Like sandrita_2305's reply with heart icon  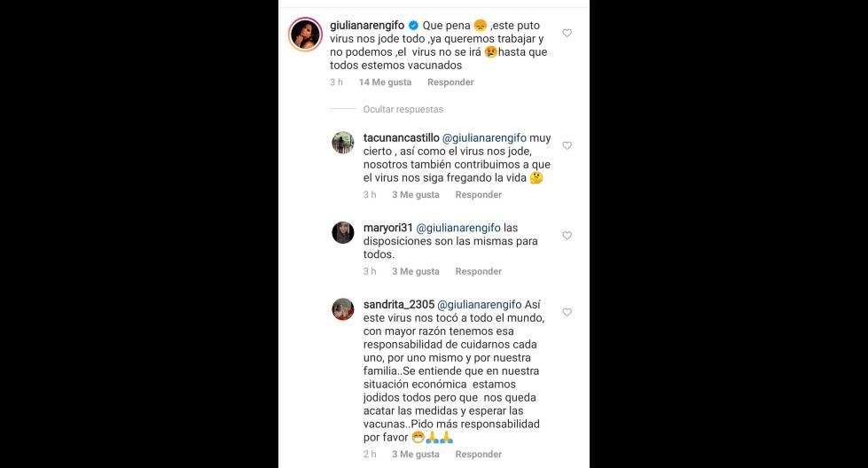[567, 313]
